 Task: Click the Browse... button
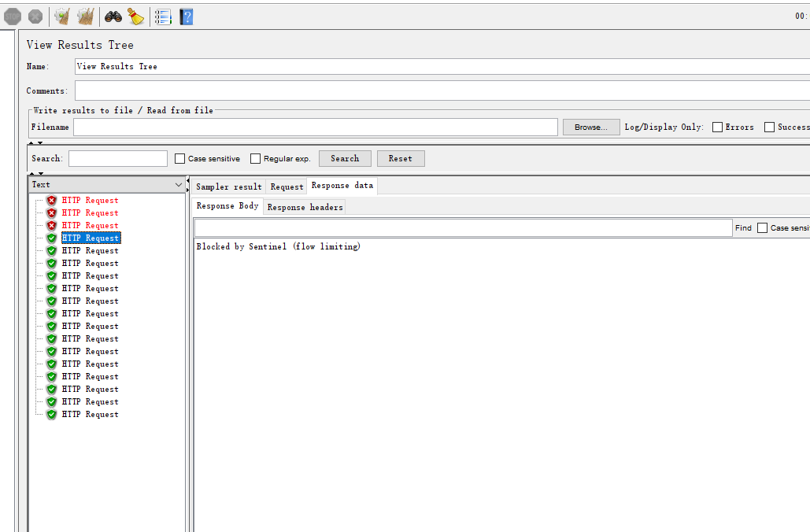591,127
